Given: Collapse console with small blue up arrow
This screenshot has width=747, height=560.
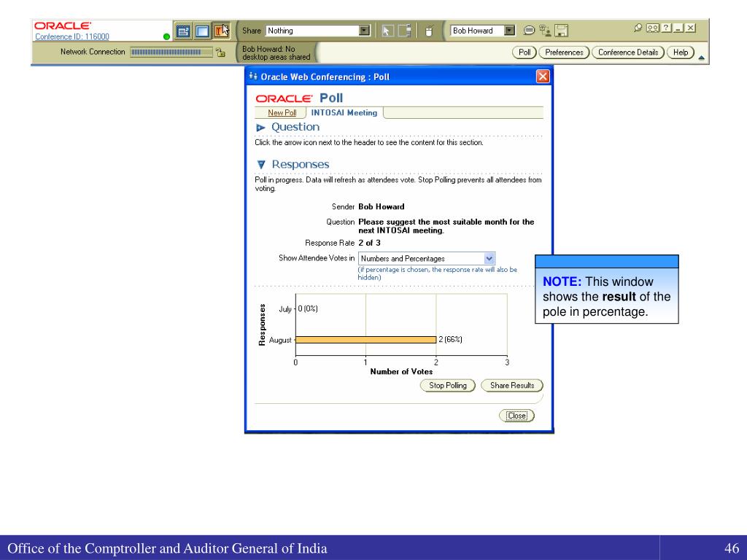Looking at the screenshot, I should click(x=701, y=58).
